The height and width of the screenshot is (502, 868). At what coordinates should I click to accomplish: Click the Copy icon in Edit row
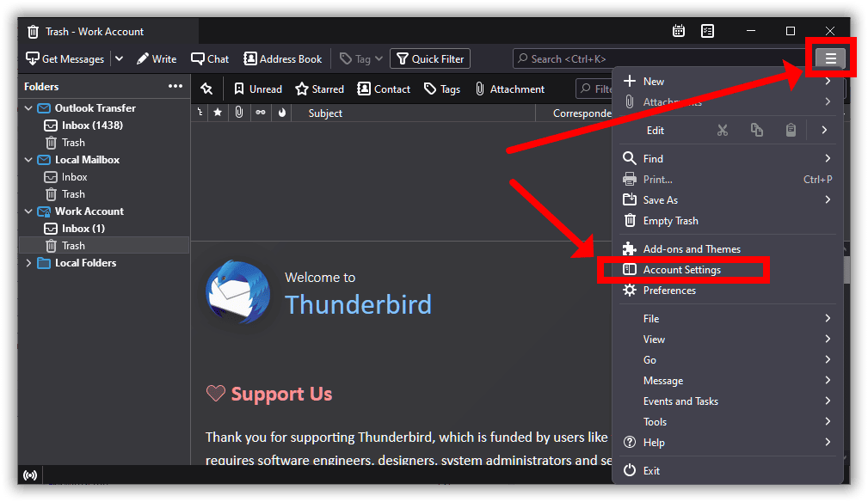click(x=756, y=131)
